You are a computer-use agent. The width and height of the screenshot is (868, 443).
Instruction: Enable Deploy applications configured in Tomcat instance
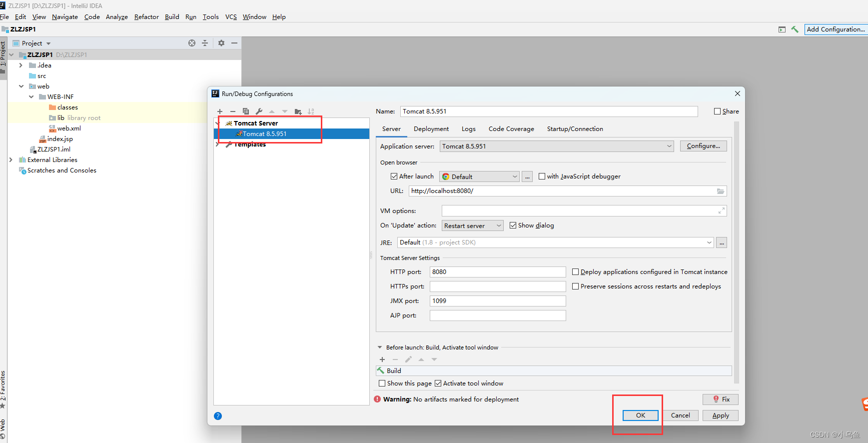click(576, 272)
